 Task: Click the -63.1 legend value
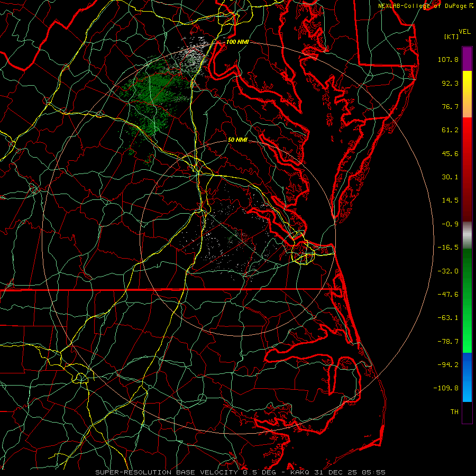[x=448, y=318]
